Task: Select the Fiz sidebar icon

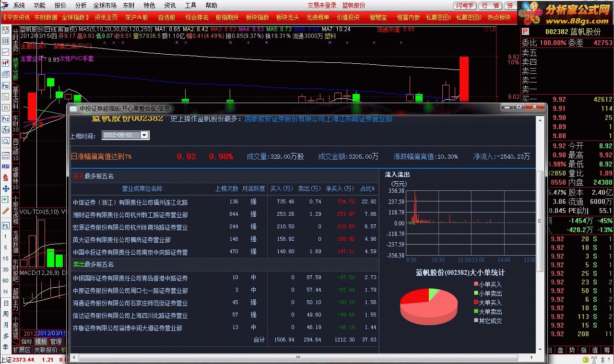Action: click(5, 118)
